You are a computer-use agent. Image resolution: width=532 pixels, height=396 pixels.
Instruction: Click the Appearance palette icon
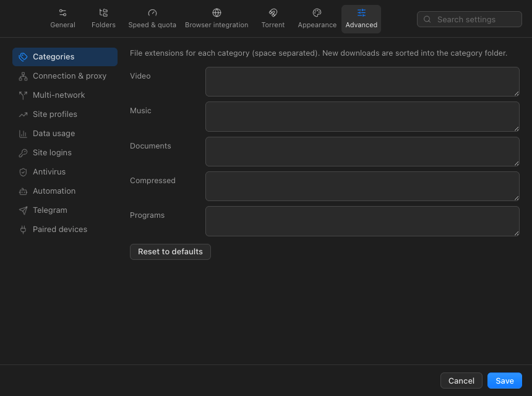(x=317, y=13)
